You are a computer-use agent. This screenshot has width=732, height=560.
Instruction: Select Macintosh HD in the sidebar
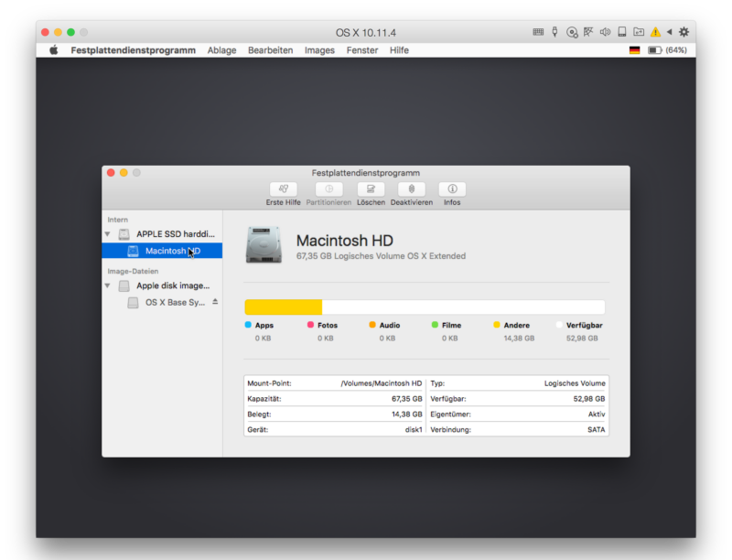pos(162,251)
